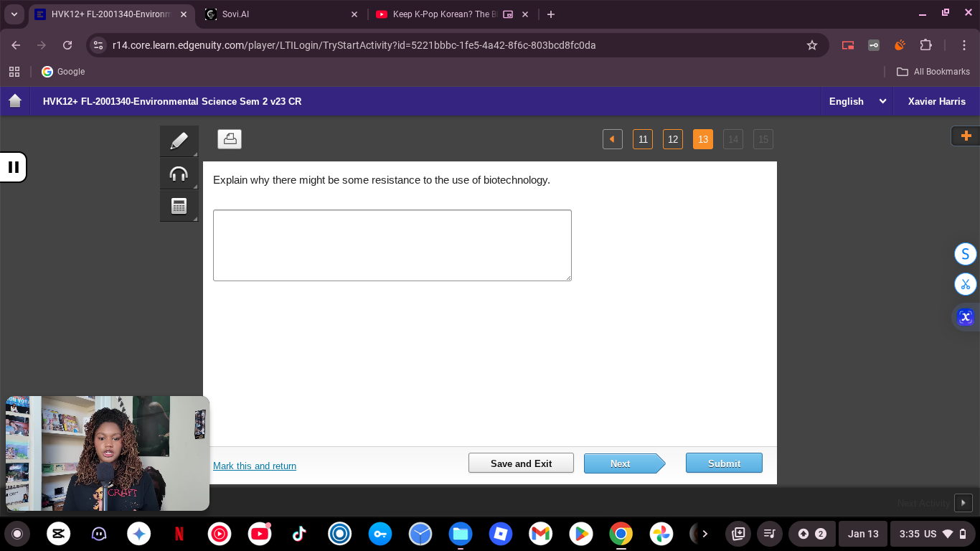Click the print icon button
Screen dimensions: 980x551
(x=230, y=139)
